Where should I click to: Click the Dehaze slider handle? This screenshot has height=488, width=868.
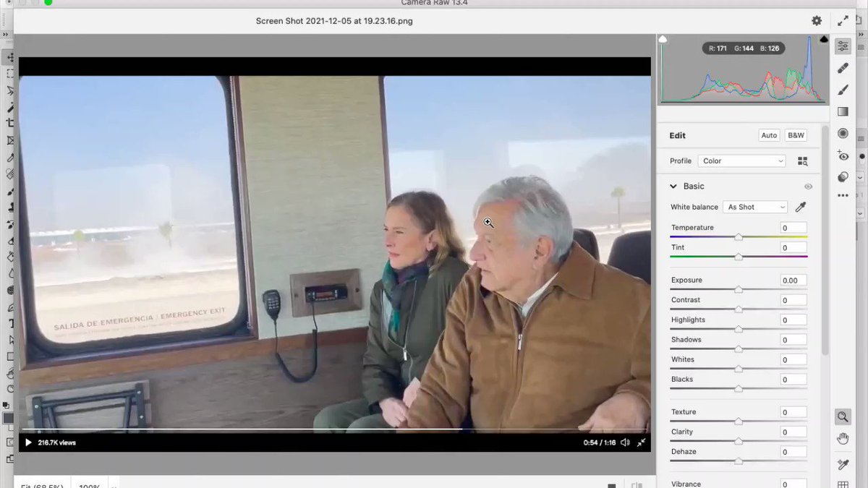739,461
